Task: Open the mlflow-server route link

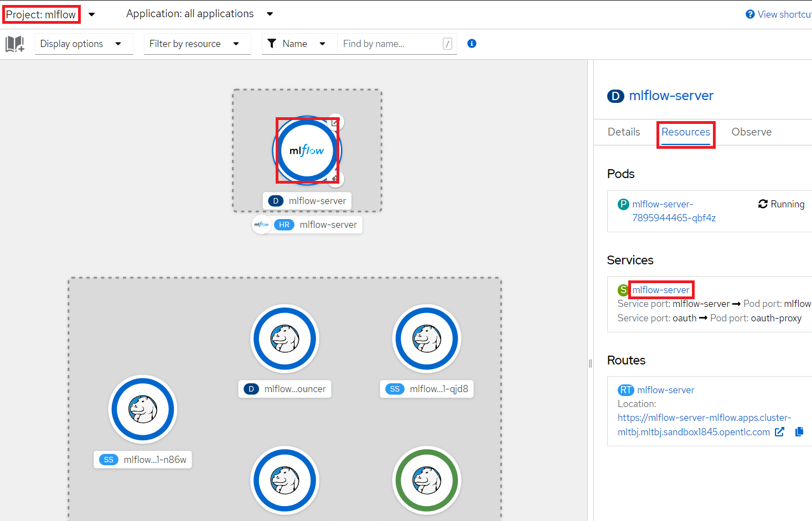Action: [x=665, y=390]
